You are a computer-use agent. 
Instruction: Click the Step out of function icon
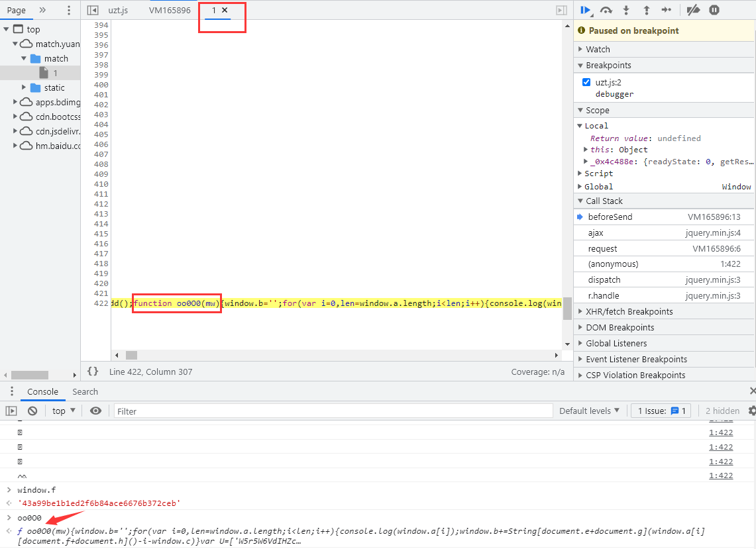tap(647, 10)
